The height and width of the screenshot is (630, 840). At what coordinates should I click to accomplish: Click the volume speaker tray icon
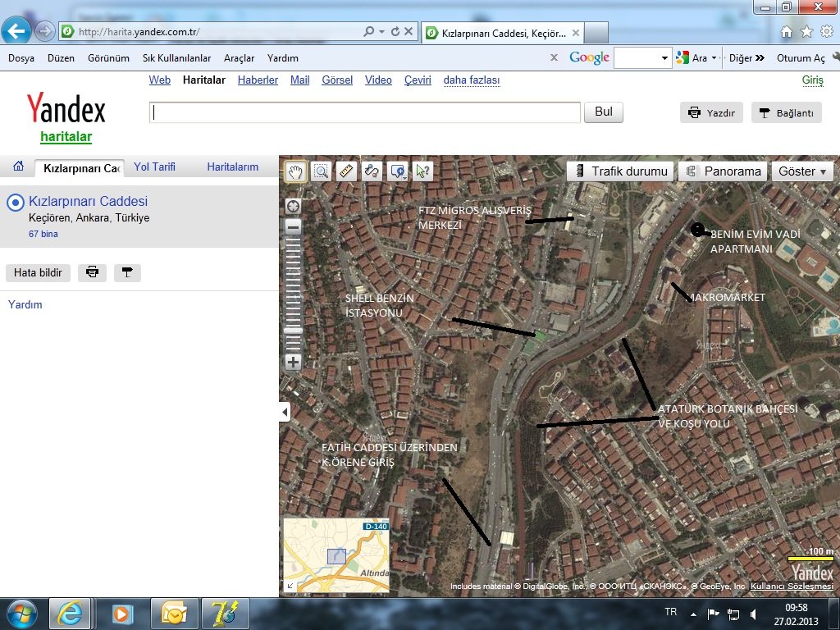click(x=754, y=614)
